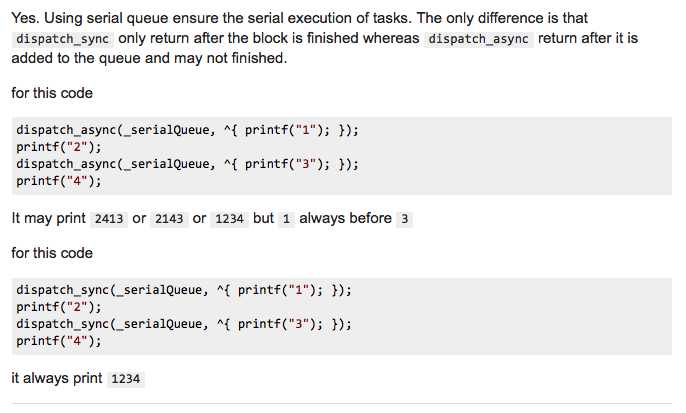Click the second "for this code" text
Screen dimensions: 686x413
pyautogui.click(x=52, y=253)
